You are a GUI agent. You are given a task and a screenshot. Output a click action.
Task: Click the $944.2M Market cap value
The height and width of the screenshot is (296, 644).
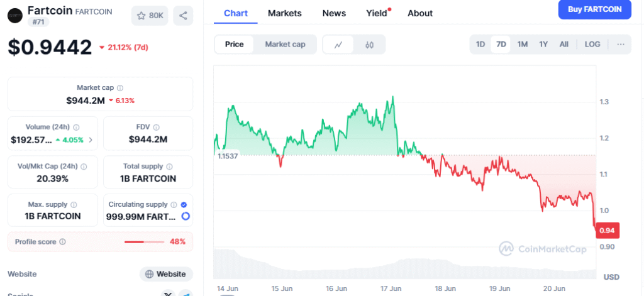[86, 100]
